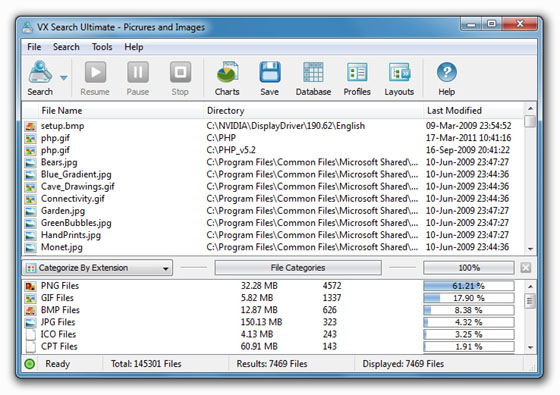Click the GreenBubbles.jpg file icon

tap(30, 223)
